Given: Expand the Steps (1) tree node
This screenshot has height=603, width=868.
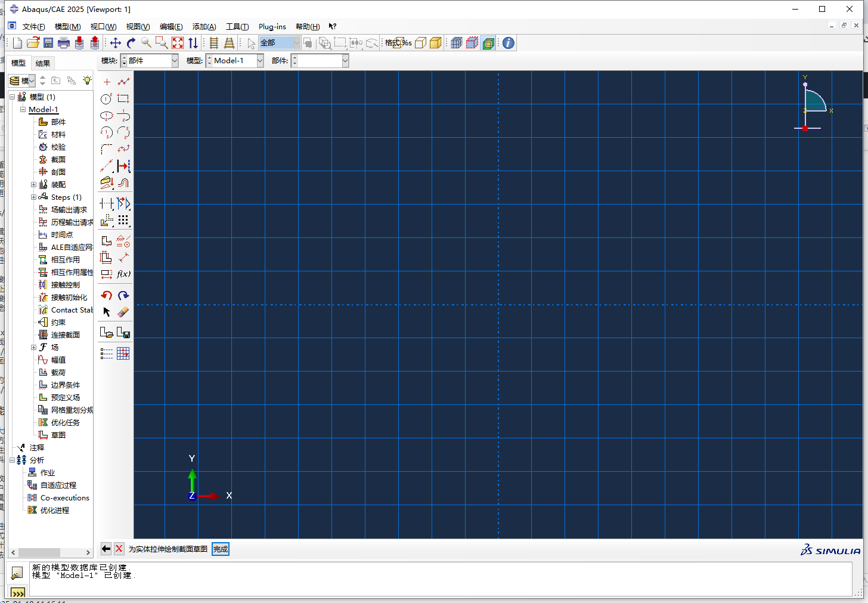Looking at the screenshot, I should point(34,197).
